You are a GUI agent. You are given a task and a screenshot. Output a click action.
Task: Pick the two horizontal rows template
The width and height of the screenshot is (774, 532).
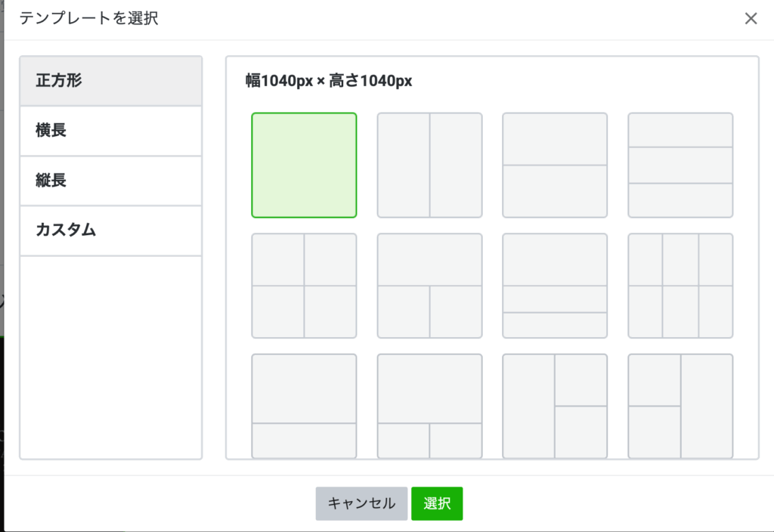pyautogui.click(x=555, y=165)
